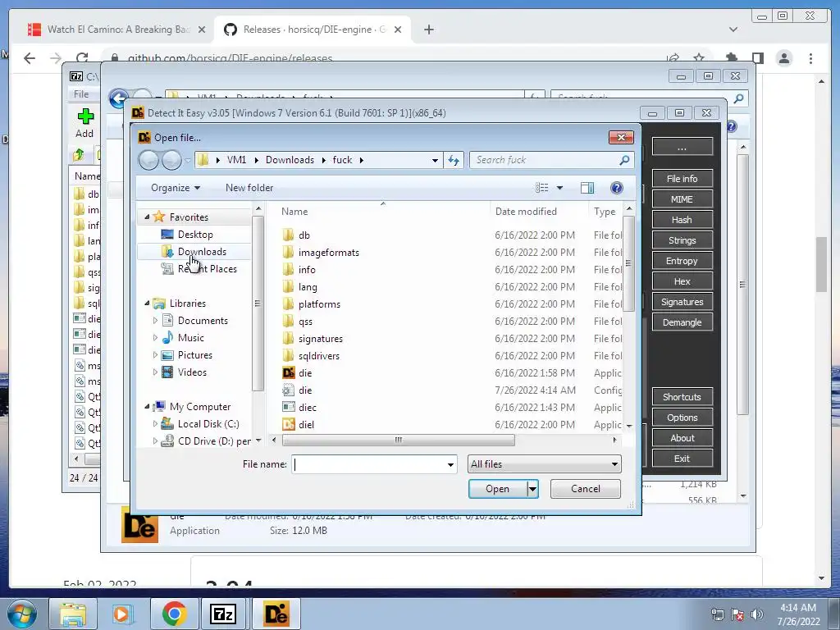Click Detect It Easy icon in the taskbar
The image size is (840, 630).
276,614
